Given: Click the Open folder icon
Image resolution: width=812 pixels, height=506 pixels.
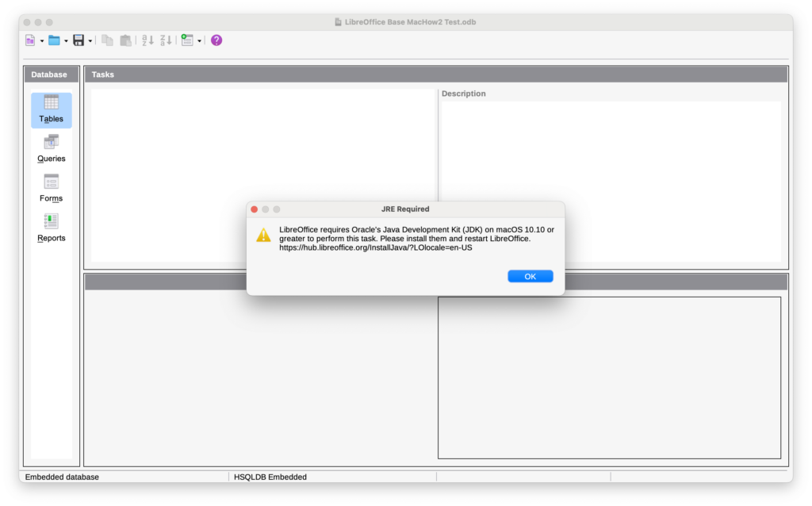Looking at the screenshot, I should [54, 40].
